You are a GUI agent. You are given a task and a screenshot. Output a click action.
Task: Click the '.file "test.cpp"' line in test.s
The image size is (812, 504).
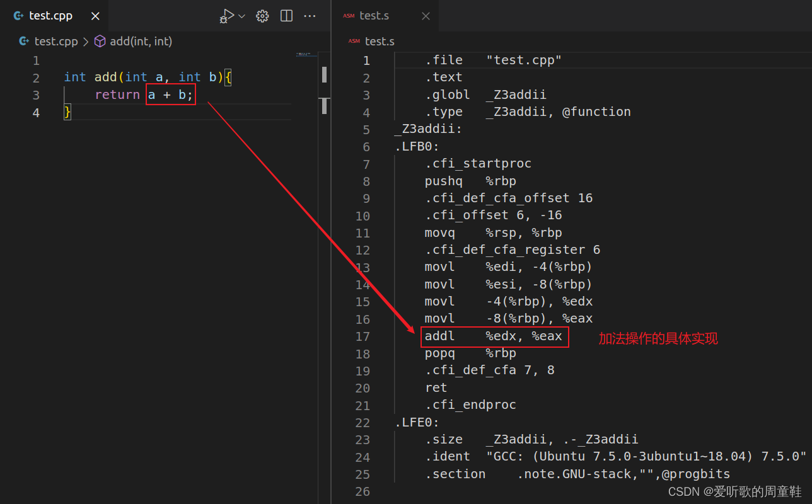[493, 60]
